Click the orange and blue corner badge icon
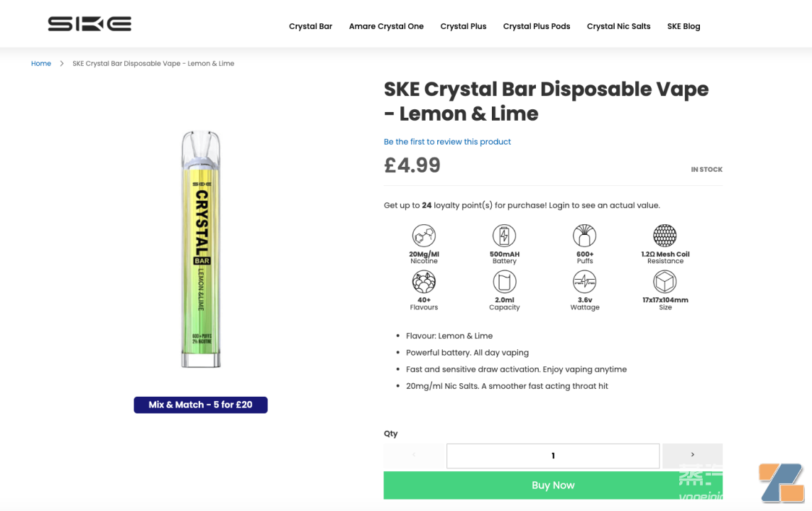 click(781, 483)
